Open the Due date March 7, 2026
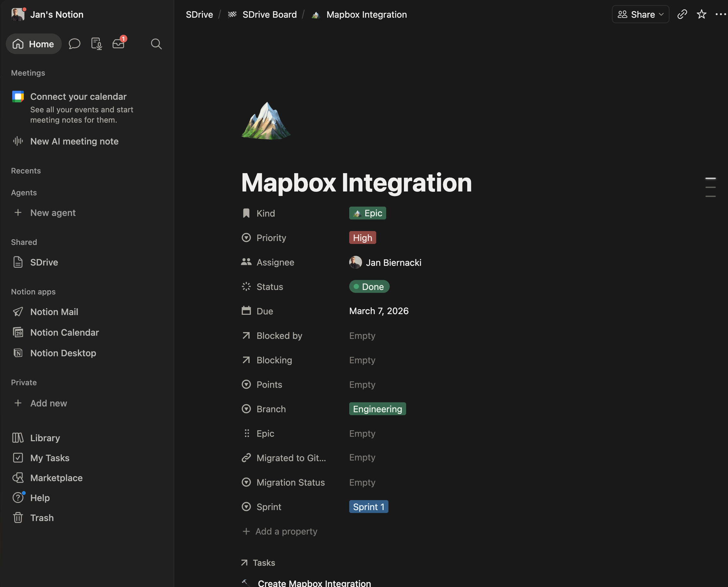 click(x=379, y=311)
